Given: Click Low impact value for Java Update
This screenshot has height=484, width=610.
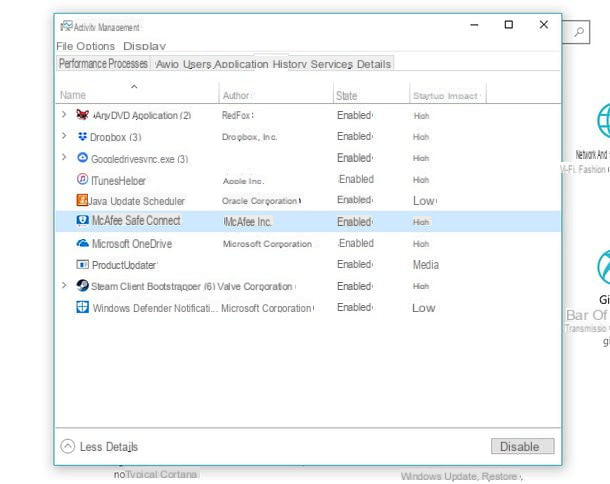Looking at the screenshot, I should 424,201.
